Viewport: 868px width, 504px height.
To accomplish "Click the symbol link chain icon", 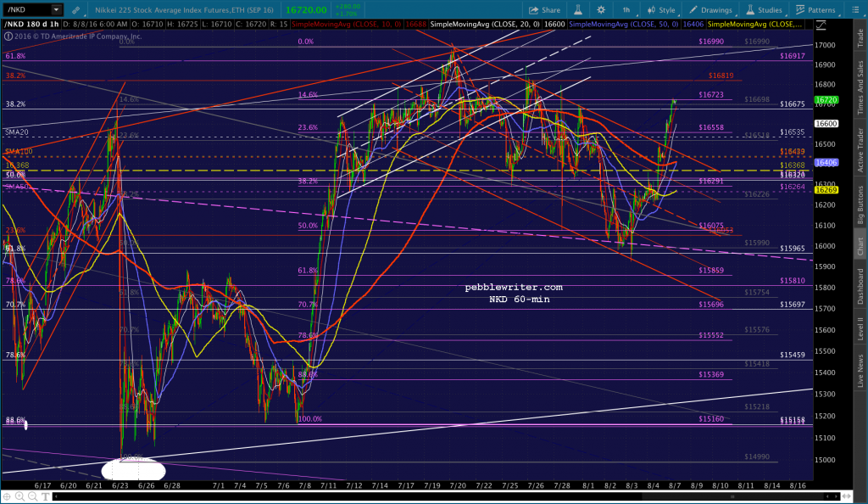I will 75,10.
